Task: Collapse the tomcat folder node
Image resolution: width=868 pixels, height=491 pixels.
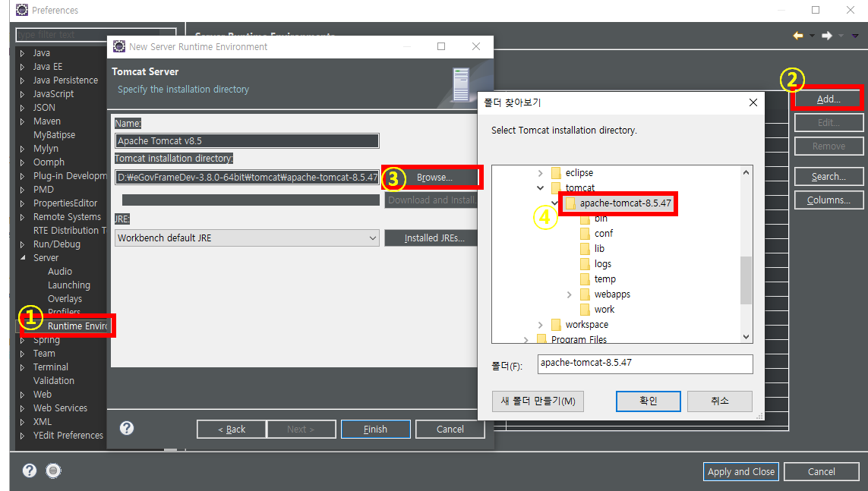Action: 540,188
